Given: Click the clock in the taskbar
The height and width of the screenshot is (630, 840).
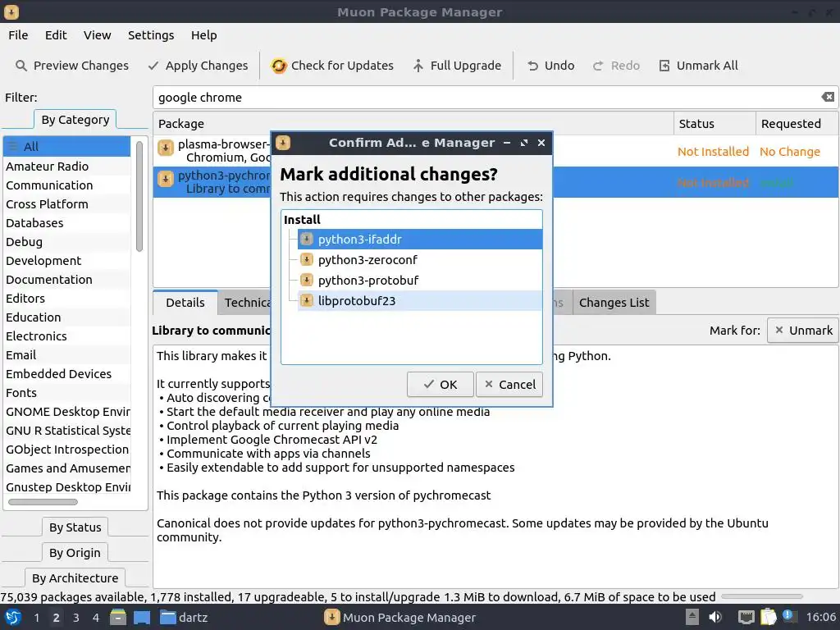Looking at the screenshot, I should pos(820,617).
